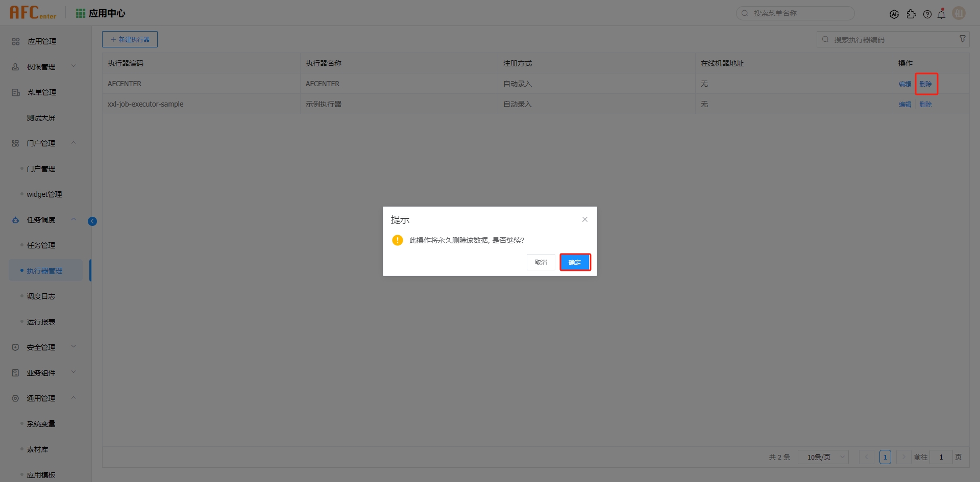Open the user avatar menu

(x=959, y=13)
